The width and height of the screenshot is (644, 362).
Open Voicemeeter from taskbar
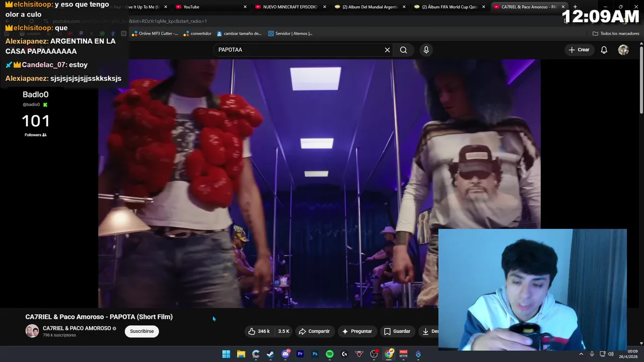[403, 354]
